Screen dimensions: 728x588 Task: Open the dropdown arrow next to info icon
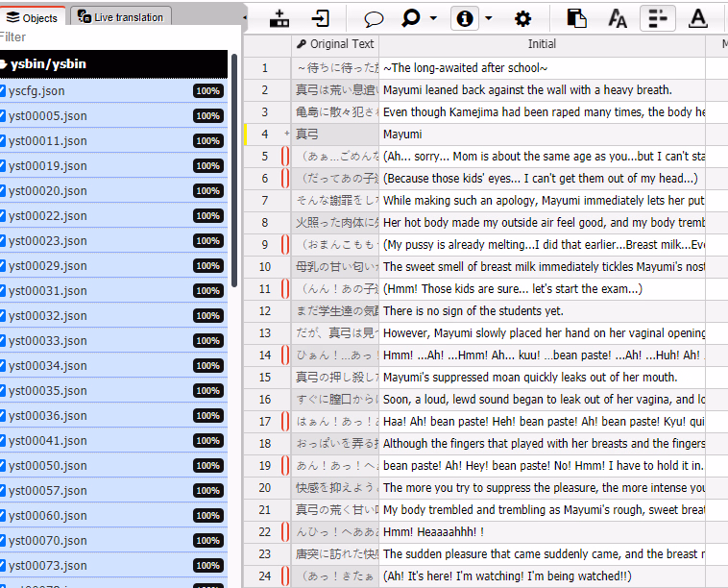489,18
